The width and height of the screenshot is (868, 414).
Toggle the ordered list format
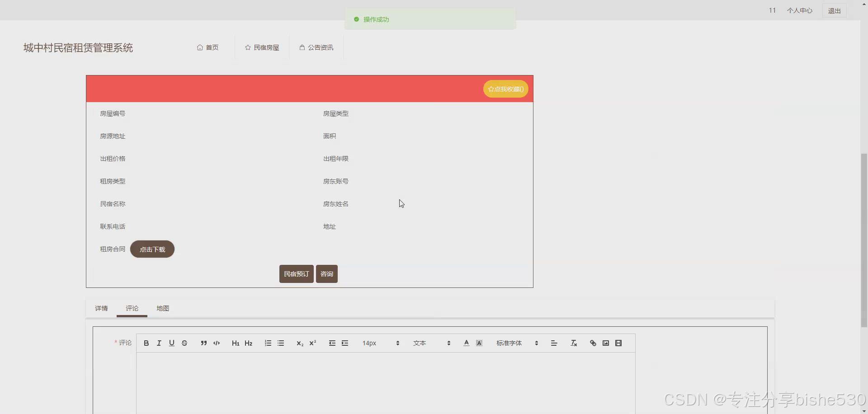pos(268,343)
